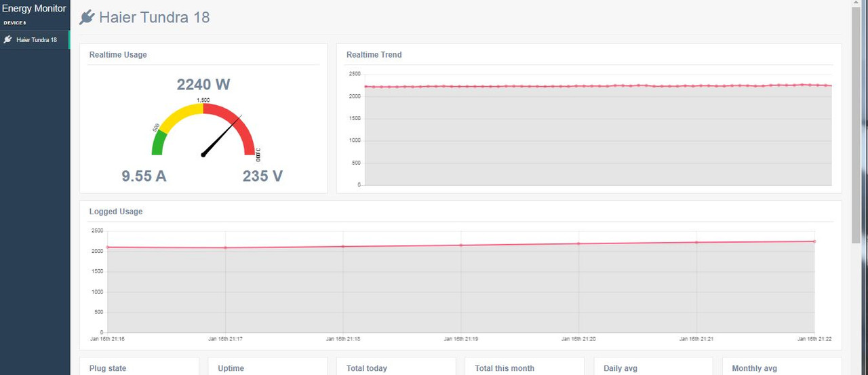868x375 pixels.
Task: Click the Realtime Usage panel title
Action: pyautogui.click(x=118, y=55)
